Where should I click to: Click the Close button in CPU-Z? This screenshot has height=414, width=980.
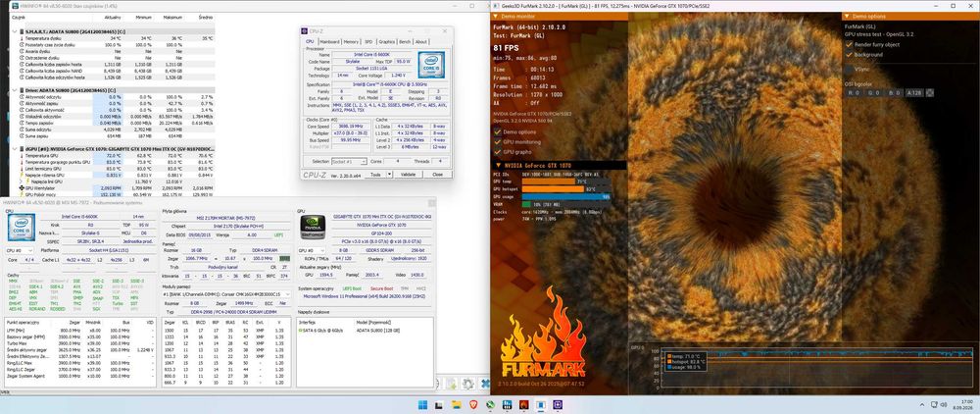pos(437,175)
